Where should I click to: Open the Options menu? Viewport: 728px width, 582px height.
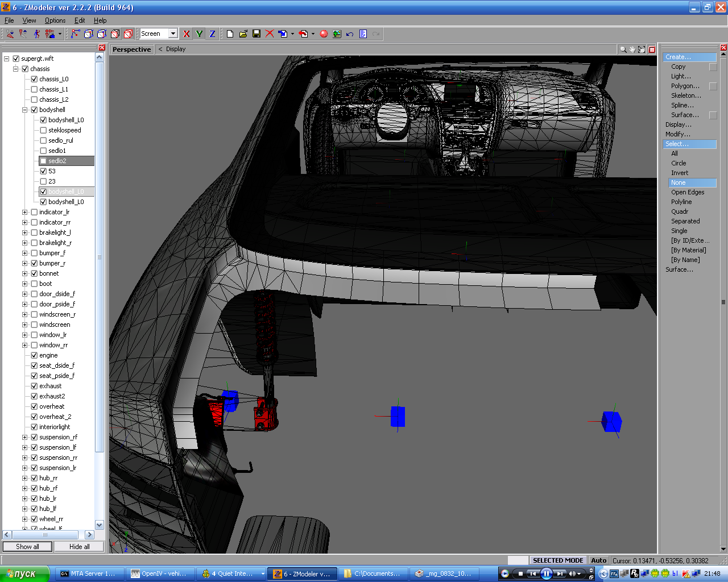(x=55, y=20)
